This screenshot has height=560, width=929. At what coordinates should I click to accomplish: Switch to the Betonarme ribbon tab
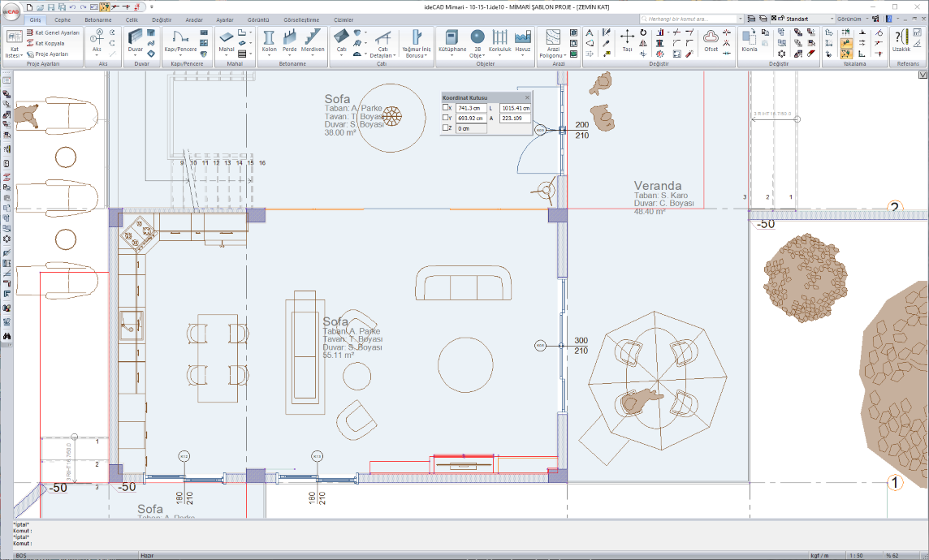click(98, 19)
